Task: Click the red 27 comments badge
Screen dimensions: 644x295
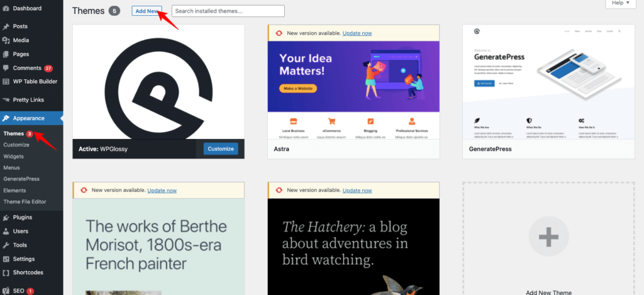Action: (48, 68)
